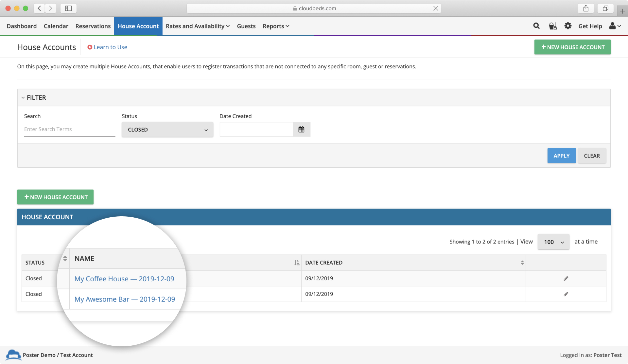Click the Closed status of My Awesome Bar

pyautogui.click(x=34, y=294)
